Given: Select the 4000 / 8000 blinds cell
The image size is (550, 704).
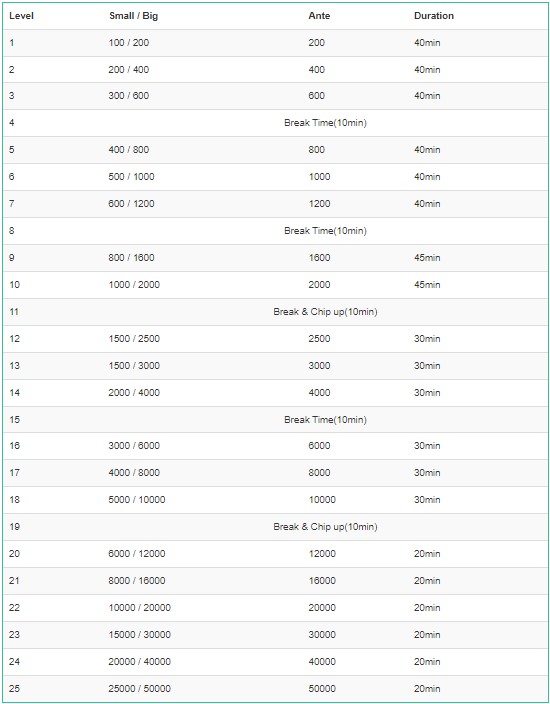Looking at the screenshot, I should 134,472.
